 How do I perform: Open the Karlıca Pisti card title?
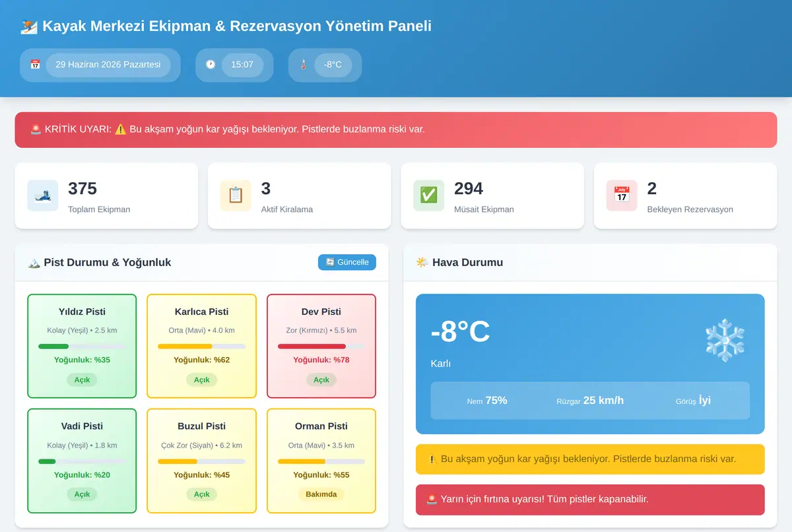click(x=201, y=312)
